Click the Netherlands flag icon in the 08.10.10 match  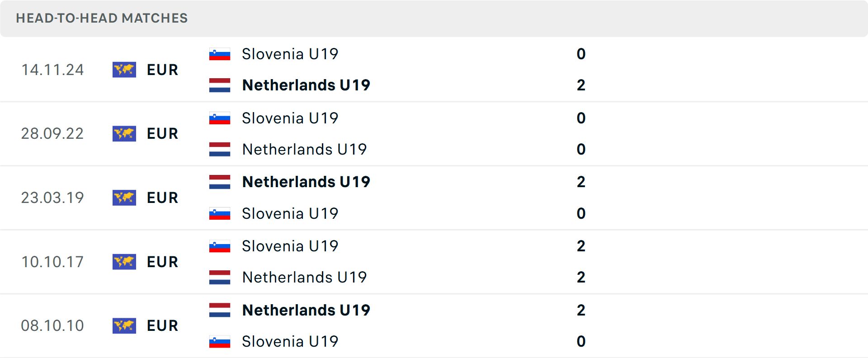coord(219,310)
